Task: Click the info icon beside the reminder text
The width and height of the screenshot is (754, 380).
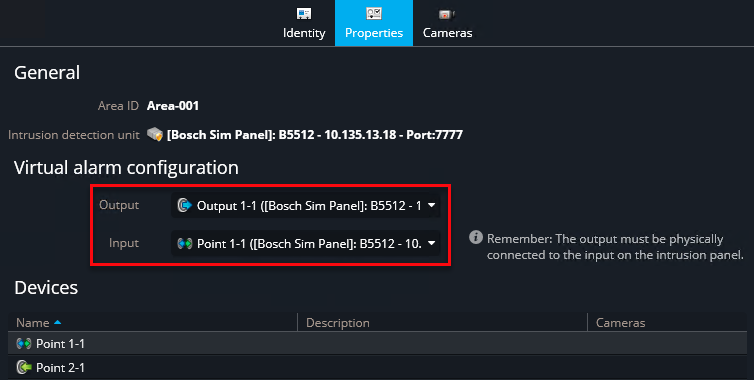Action: pyautogui.click(x=476, y=238)
